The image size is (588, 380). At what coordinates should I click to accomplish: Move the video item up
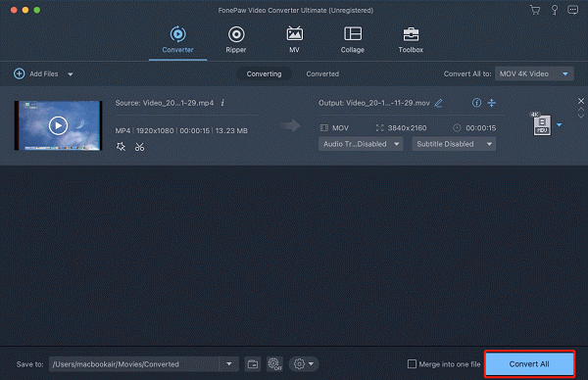click(x=581, y=110)
